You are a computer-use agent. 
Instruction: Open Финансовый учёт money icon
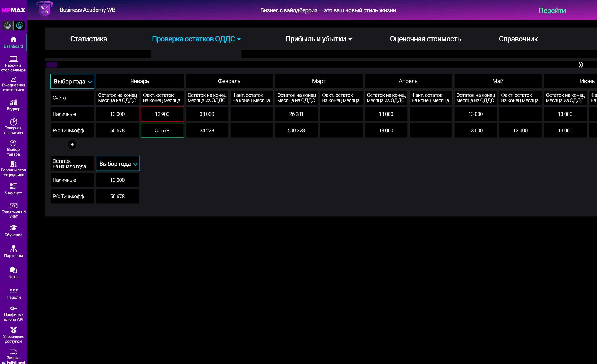pyautogui.click(x=13, y=206)
